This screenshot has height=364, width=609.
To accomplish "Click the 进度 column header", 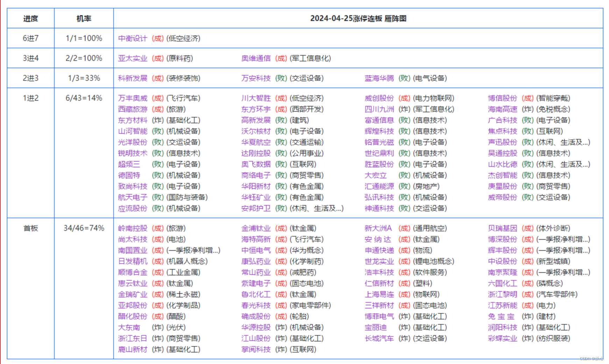I will pos(31,19).
